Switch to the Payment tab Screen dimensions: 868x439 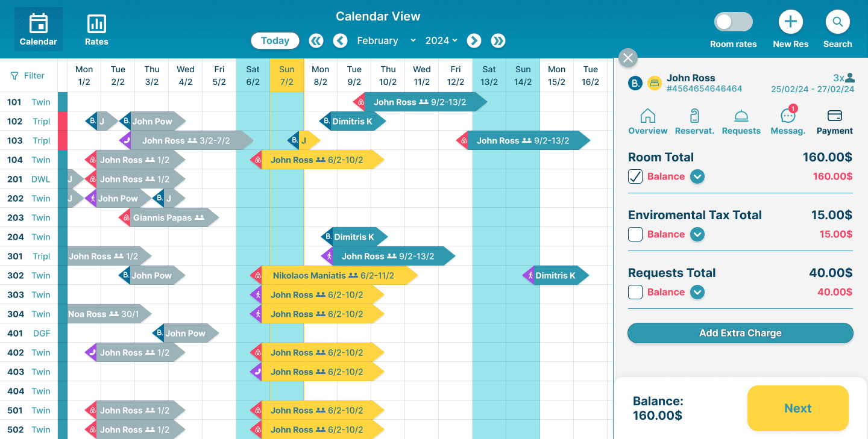[834, 122]
